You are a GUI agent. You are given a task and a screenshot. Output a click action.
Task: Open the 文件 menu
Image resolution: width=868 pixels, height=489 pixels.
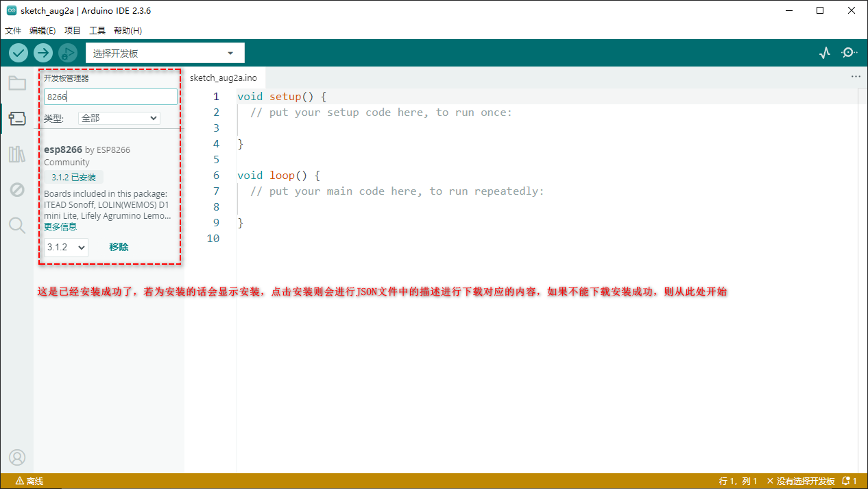click(x=14, y=31)
